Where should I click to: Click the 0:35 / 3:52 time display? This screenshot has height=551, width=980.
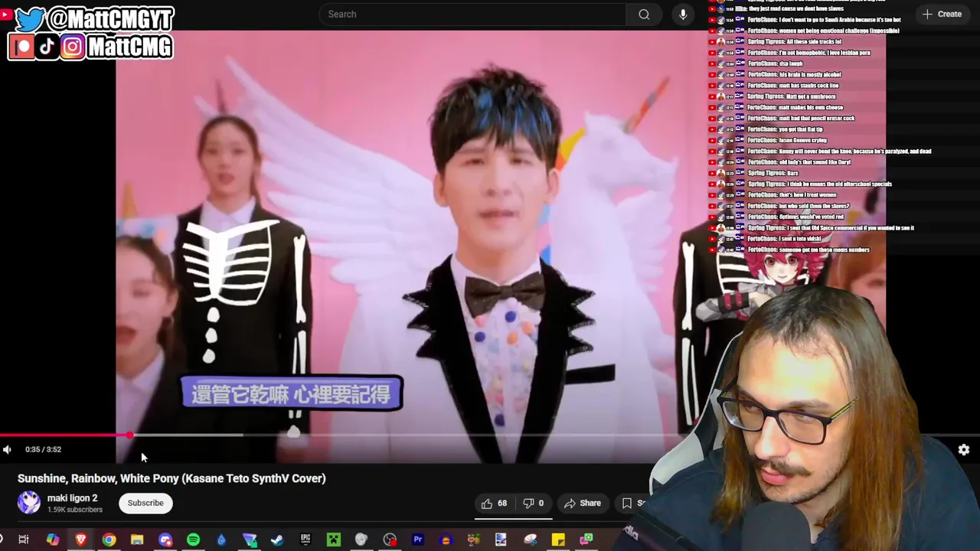click(43, 449)
